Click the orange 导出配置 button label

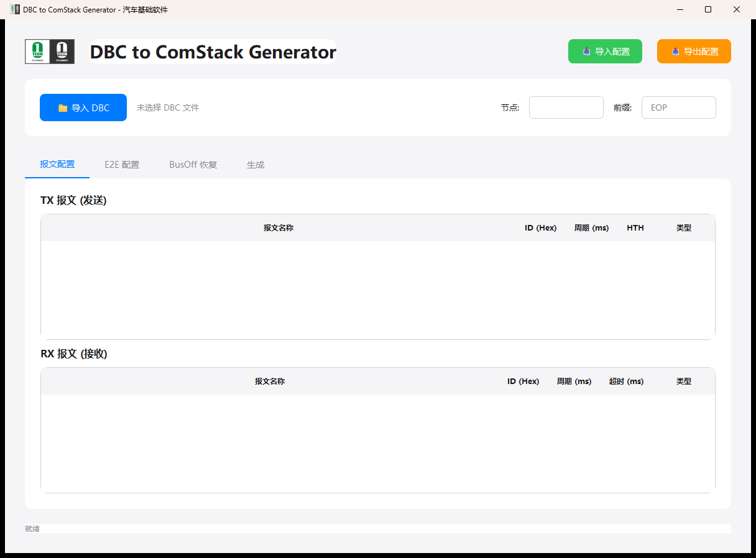coord(701,52)
